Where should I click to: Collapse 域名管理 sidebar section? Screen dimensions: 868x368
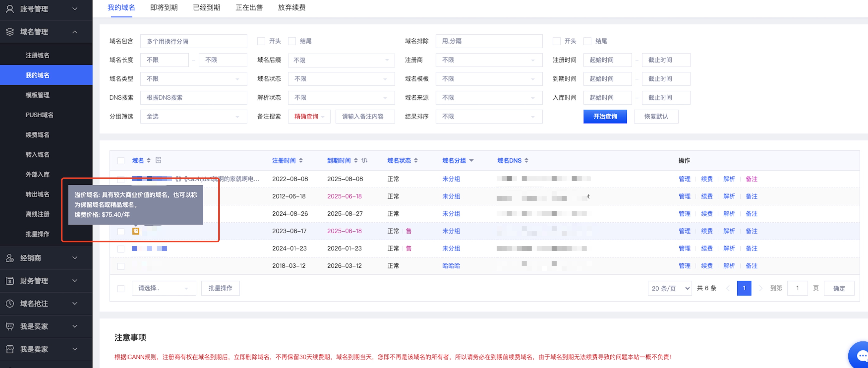(x=75, y=32)
